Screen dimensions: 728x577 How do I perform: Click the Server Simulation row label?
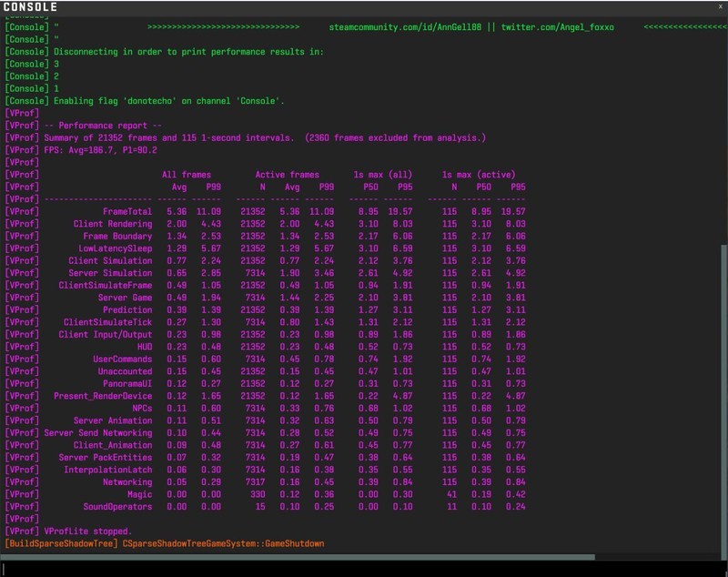click(x=110, y=273)
